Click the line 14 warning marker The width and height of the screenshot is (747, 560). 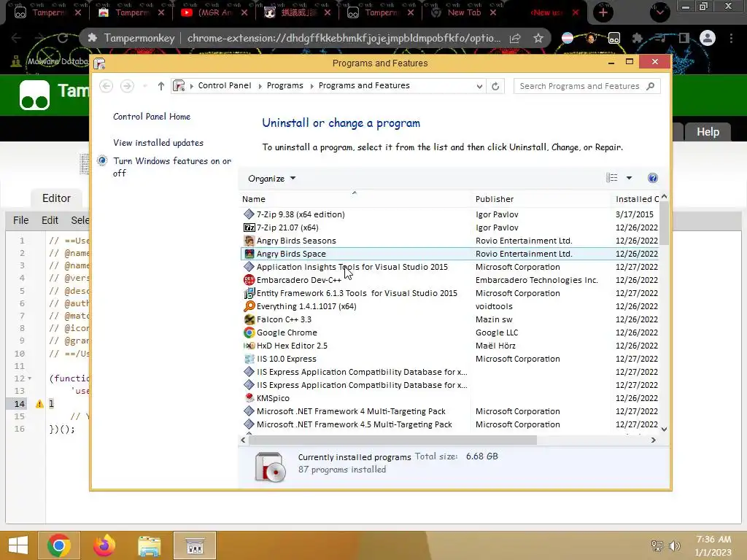coord(39,404)
